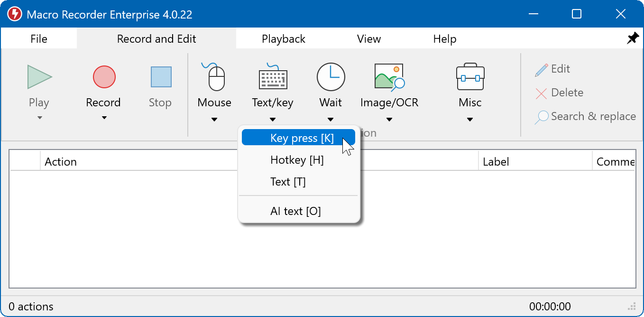Click the 0 actions status text
644x317 pixels.
(31, 307)
